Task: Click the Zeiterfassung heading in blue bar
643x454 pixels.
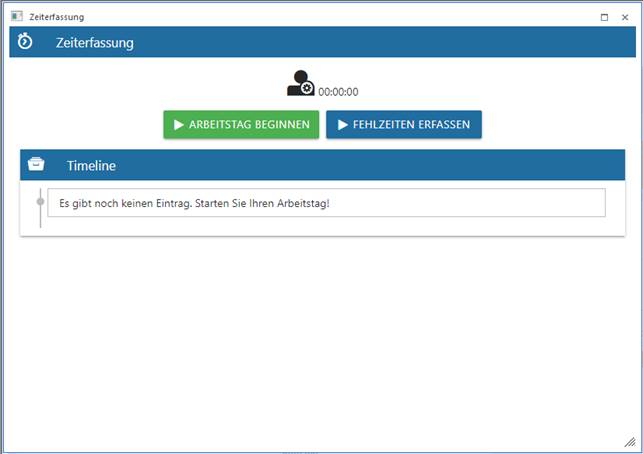Action: coord(94,43)
